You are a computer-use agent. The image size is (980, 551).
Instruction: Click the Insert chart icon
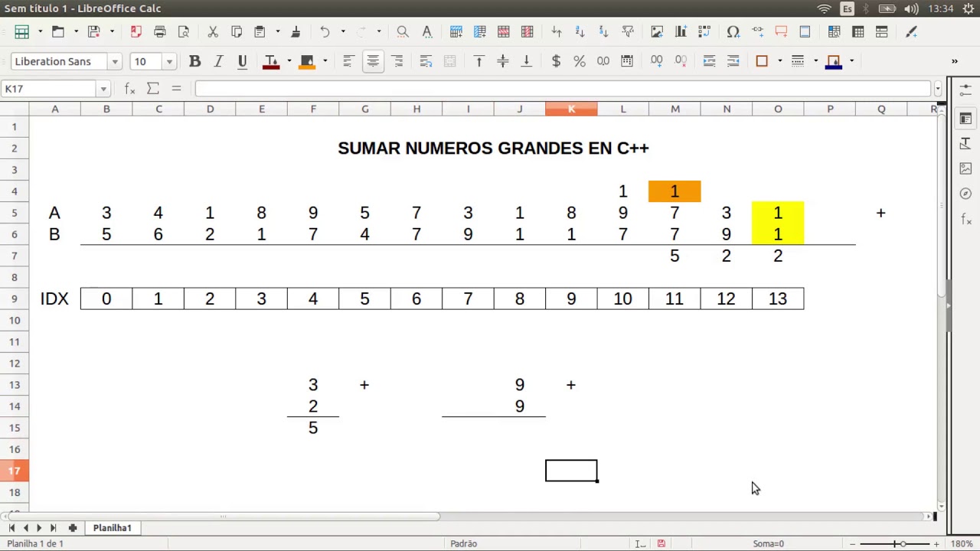point(681,32)
